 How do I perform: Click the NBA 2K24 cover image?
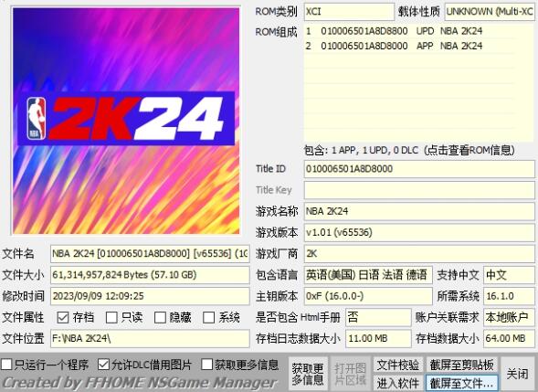(x=126, y=121)
